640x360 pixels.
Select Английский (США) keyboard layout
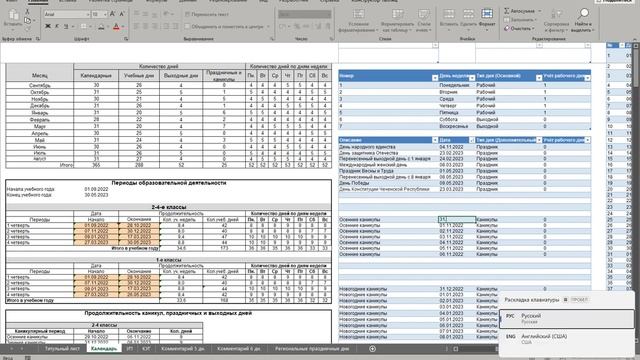567,339
